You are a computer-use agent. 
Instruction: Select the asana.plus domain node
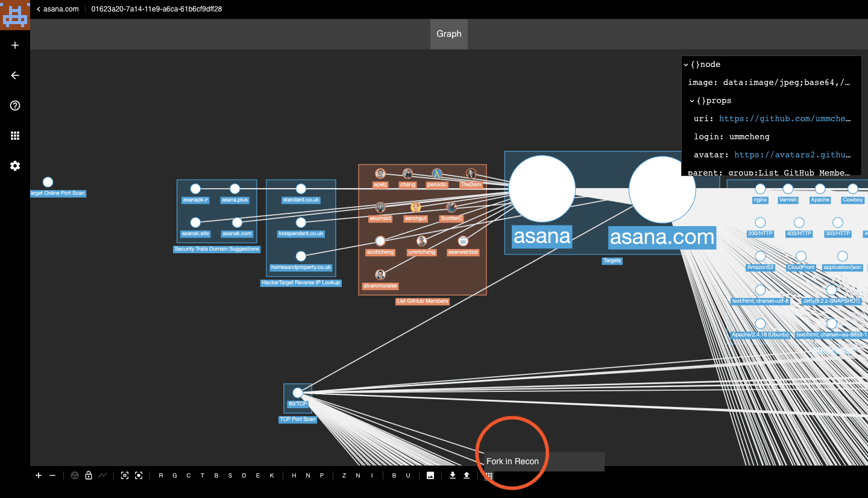(235, 189)
